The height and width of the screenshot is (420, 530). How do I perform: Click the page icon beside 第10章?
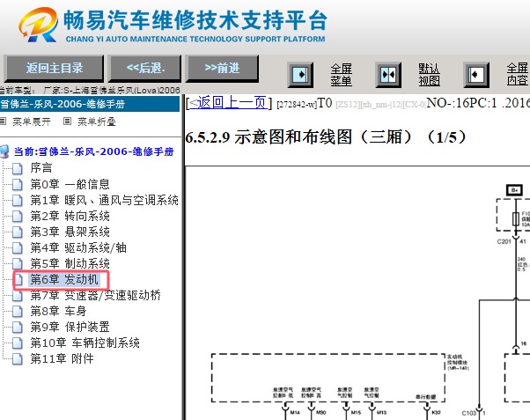point(18,343)
